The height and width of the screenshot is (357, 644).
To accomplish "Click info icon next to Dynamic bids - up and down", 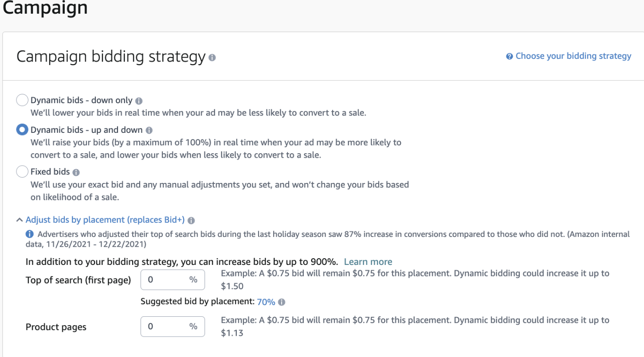I will pyautogui.click(x=149, y=130).
